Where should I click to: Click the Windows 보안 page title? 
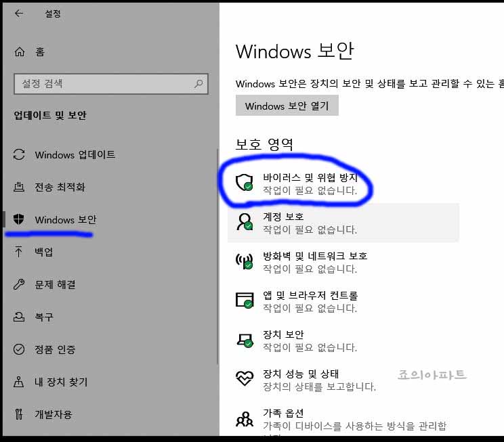(x=295, y=51)
